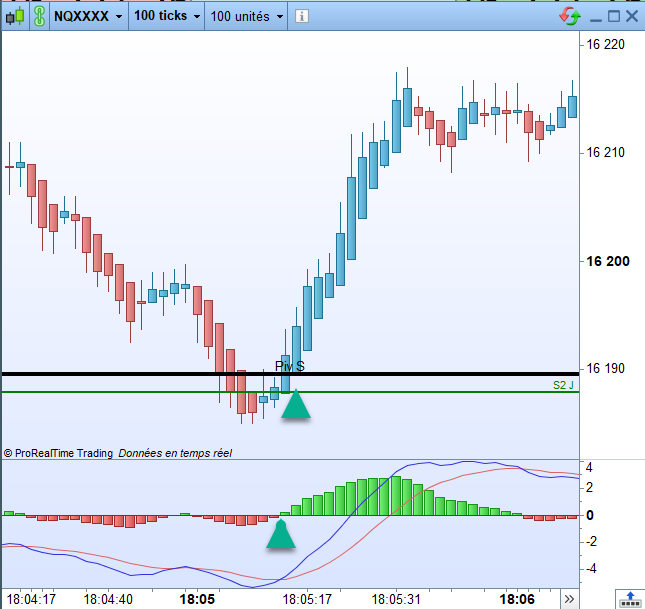Image resolution: width=645 pixels, height=609 pixels.
Task: Close the chart window
Action: click(632, 16)
